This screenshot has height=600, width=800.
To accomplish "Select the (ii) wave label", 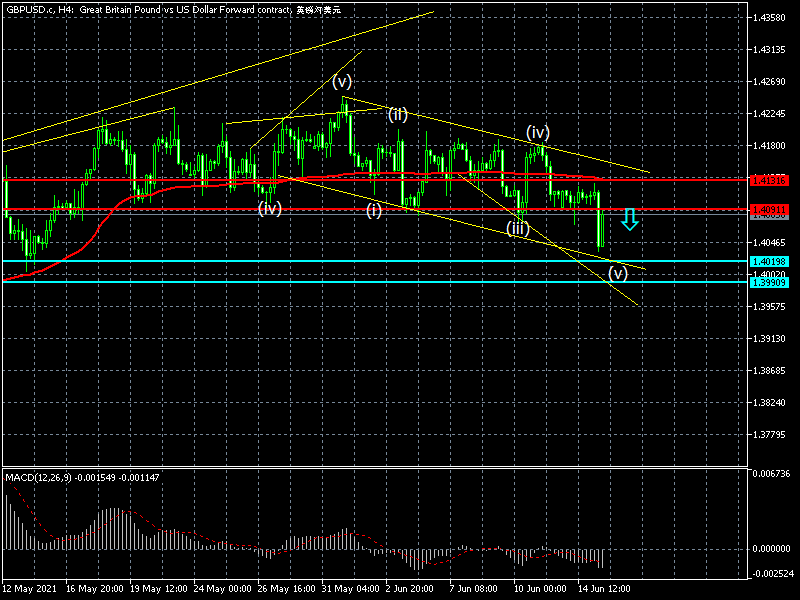I will tap(398, 114).
